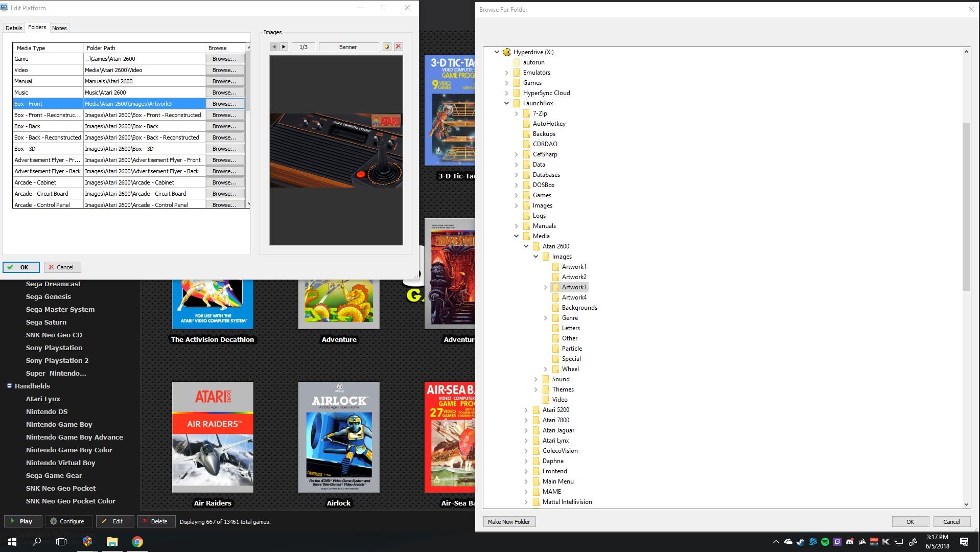Click the Music folder path cell
Screen dimensions: 980x552
tap(144, 93)
